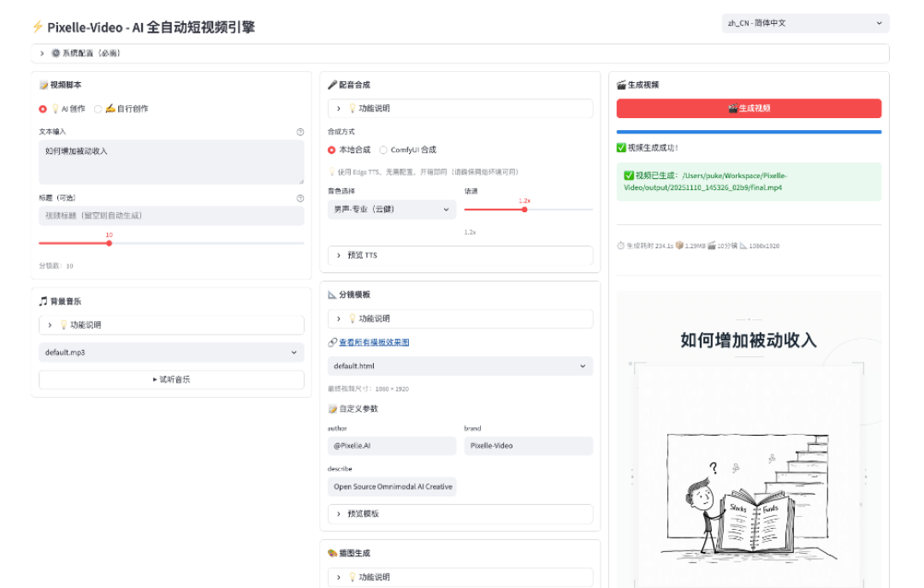
Task: Expand 功能说明 under 背景音乐
Action: pos(171,325)
